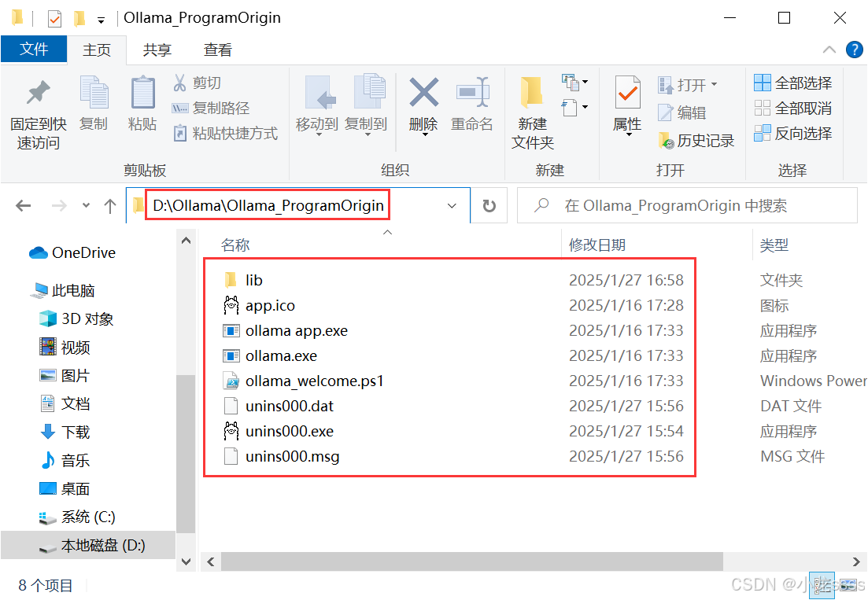Open the Move to (移动到) menu
The image size is (868, 600).
click(317, 105)
